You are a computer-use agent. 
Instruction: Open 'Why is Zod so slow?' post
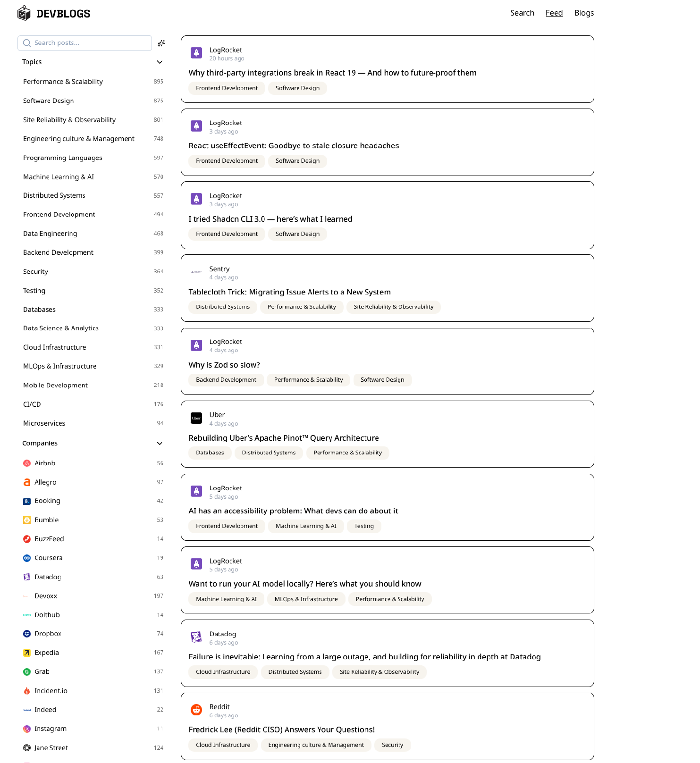pyautogui.click(x=224, y=365)
